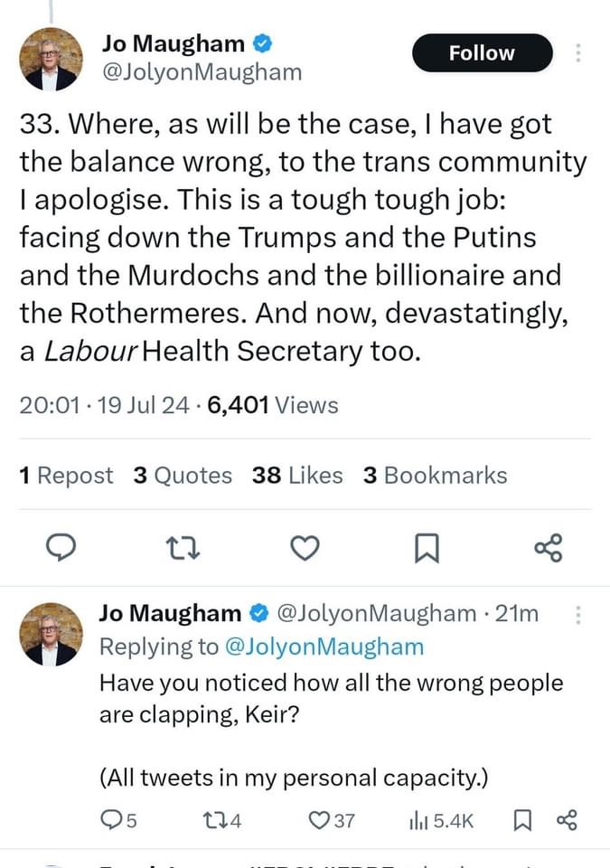Bookmark the main tweet
Image resolution: width=610 pixels, height=868 pixels.
pos(427,547)
